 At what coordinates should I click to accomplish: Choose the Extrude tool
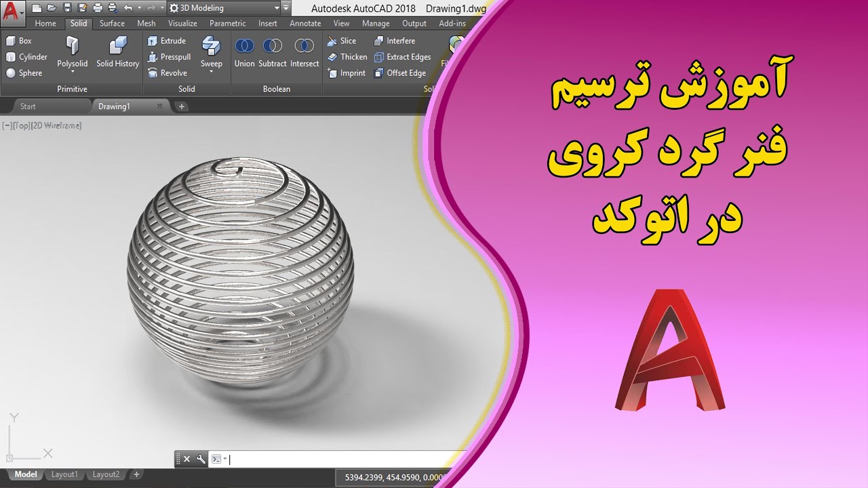click(x=166, y=41)
